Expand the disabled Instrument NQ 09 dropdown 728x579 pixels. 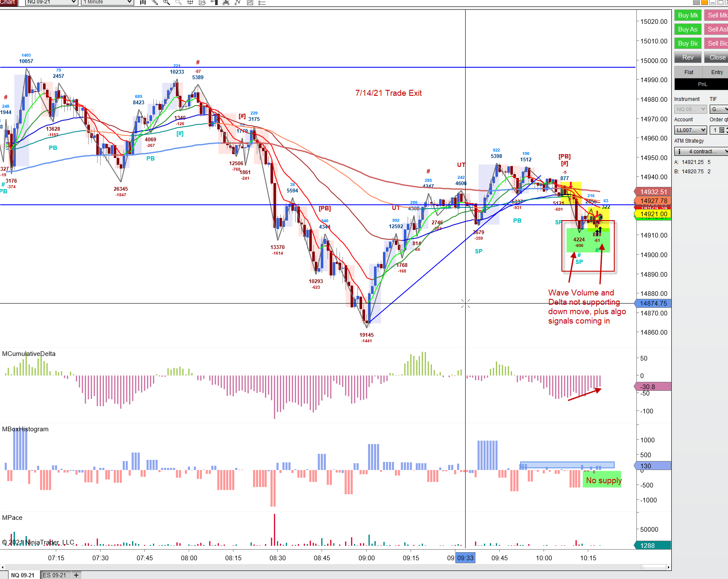(x=691, y=109)
